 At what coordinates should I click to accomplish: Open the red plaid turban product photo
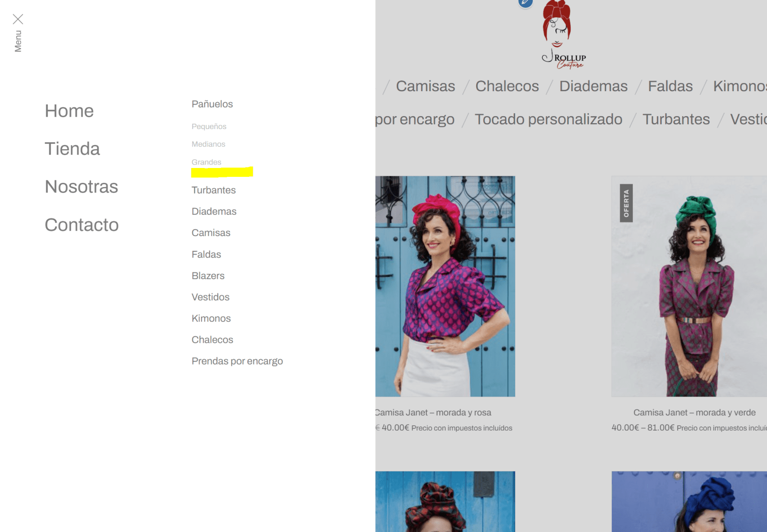[445, 501]
